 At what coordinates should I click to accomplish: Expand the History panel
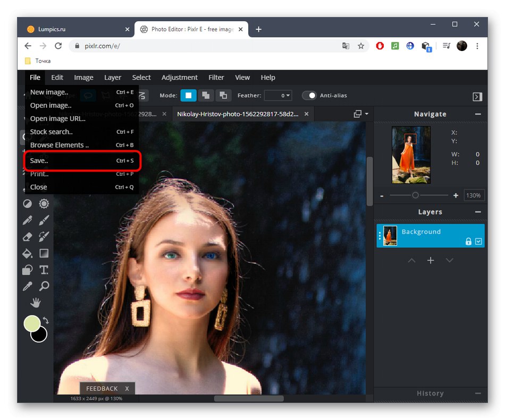pos(478,393)
